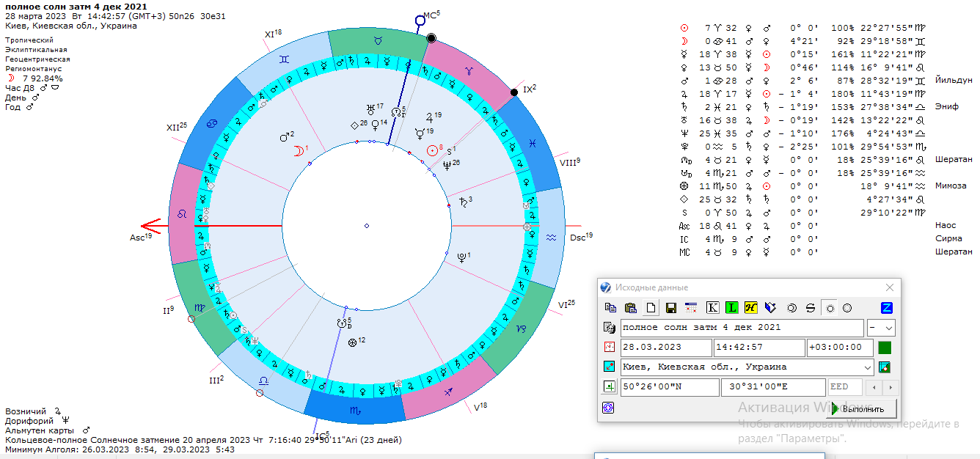The image size is (980, 459).
Task: Close the Исходные данные window
Action: pos(890,287)
